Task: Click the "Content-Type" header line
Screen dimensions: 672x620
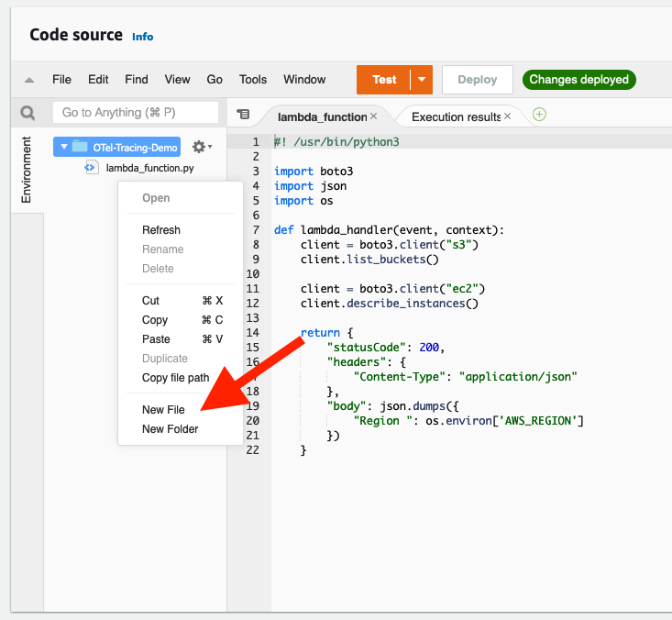Action: coord(465,377)
